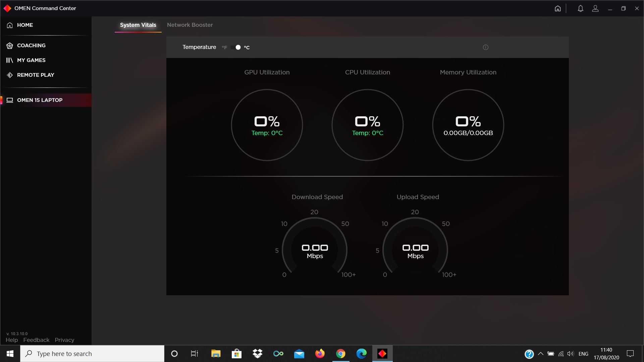Open notifications bell icon
Screen dimensions: 644x362
(x=580, y=8)
